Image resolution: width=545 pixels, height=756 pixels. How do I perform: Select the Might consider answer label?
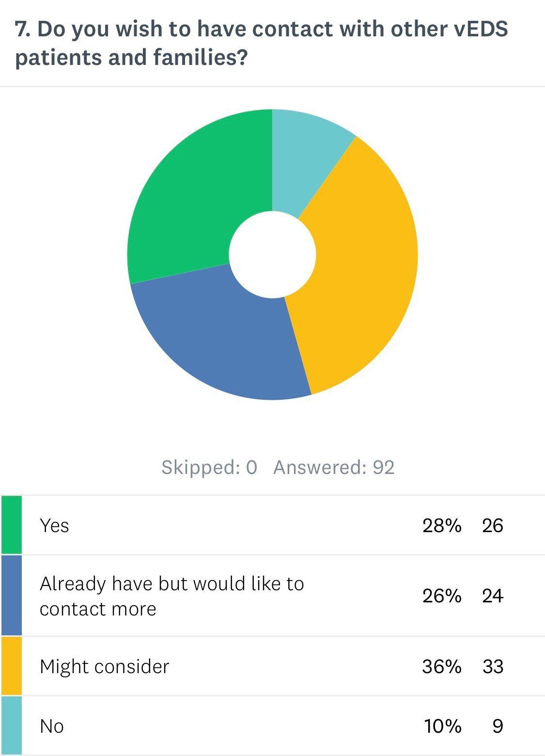point(104,667)
